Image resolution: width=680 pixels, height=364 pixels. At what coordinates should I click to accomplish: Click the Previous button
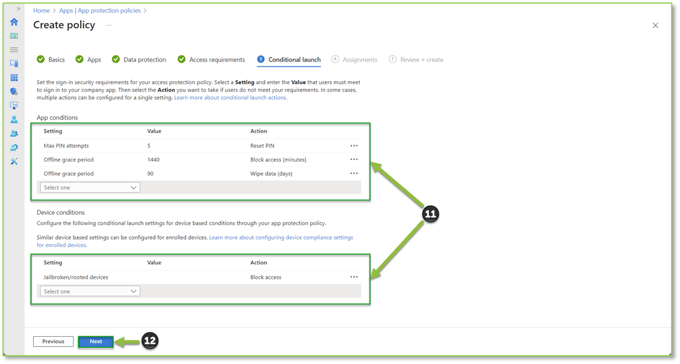53,341
